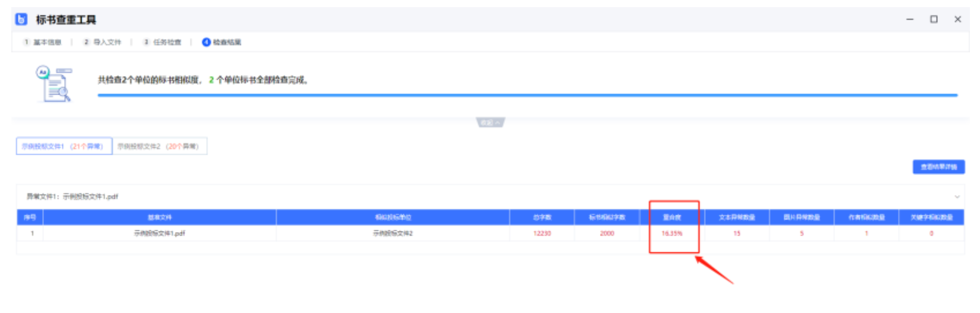Click the check progress bar

click(x=527, y=95)
